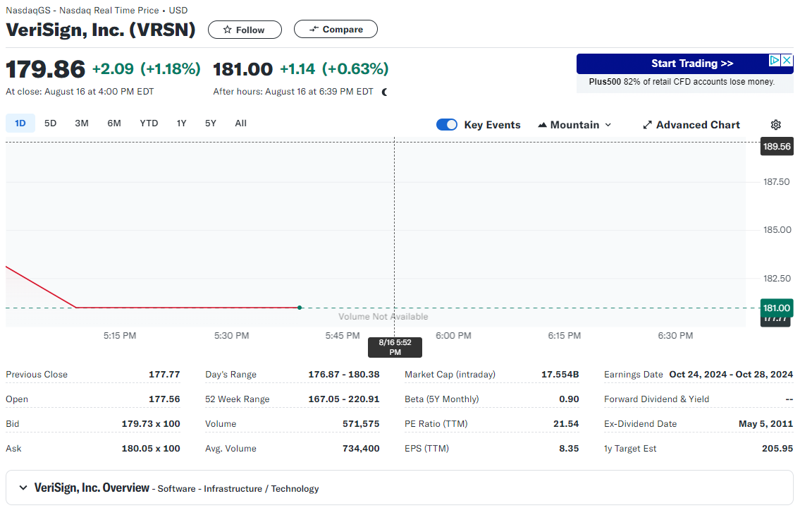Show the 5Y chart range
Viewport: 812px width, 508px height.
click(x=211, y=123)
